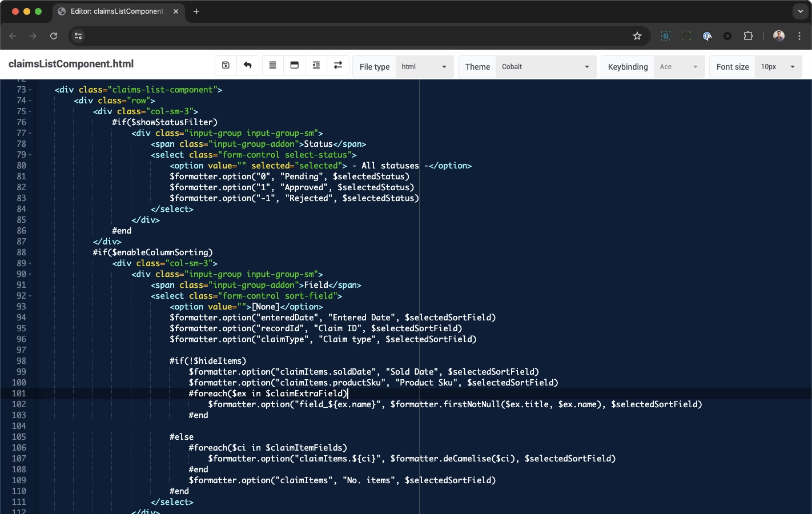
Task: Click the 1Password extension icon
Action: (x=707, y=36)
